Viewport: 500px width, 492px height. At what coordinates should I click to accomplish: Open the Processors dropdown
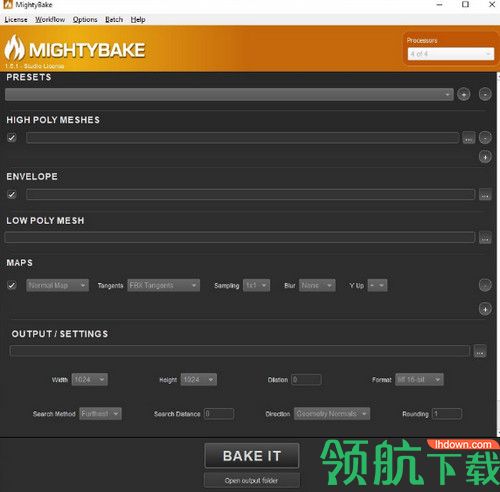[x=451, y=54]
